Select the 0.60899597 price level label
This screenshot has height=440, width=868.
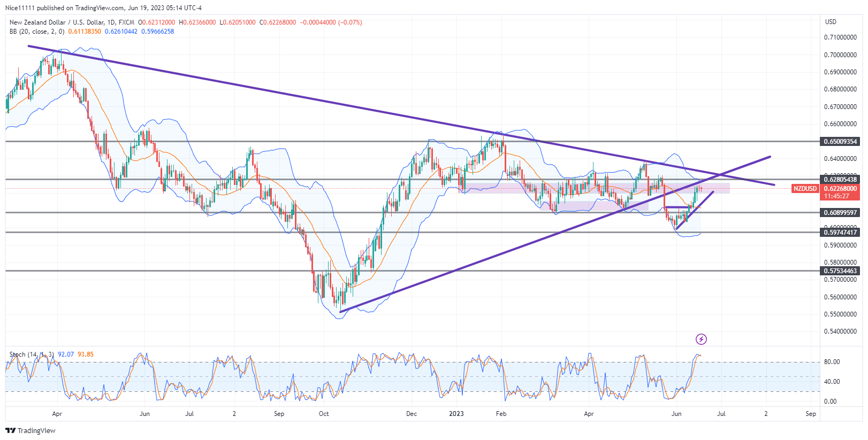(x=840, y=212)
